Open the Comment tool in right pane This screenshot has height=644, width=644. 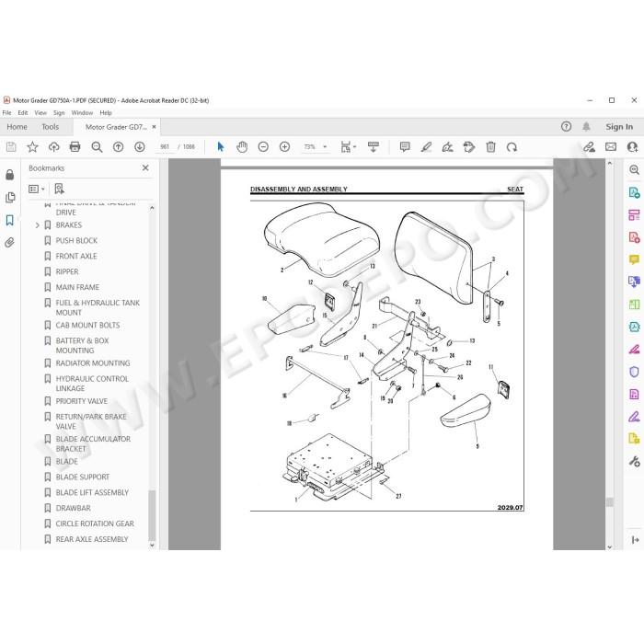click(x=634, y=259)
